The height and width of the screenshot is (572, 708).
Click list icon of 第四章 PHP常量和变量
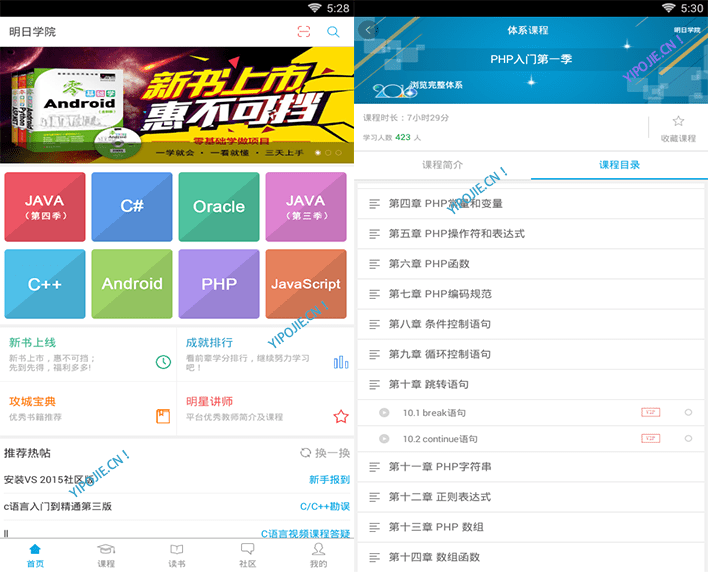374,204
